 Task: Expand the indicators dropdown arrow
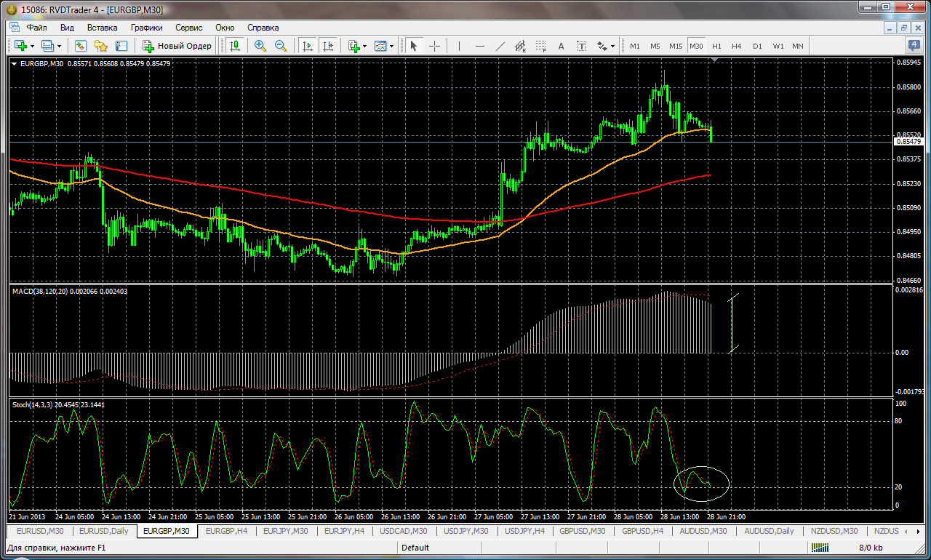click(365, 46)
